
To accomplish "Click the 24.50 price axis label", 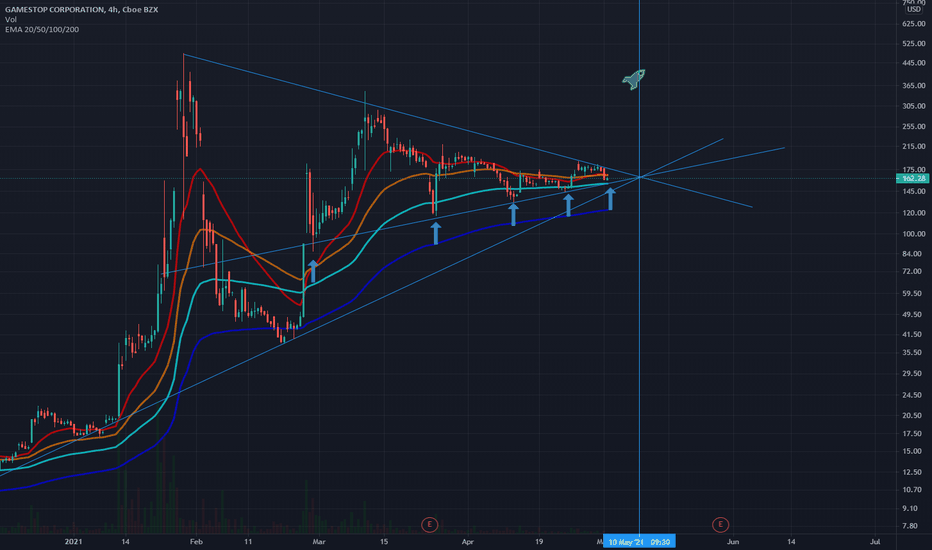I will point(912,395).
